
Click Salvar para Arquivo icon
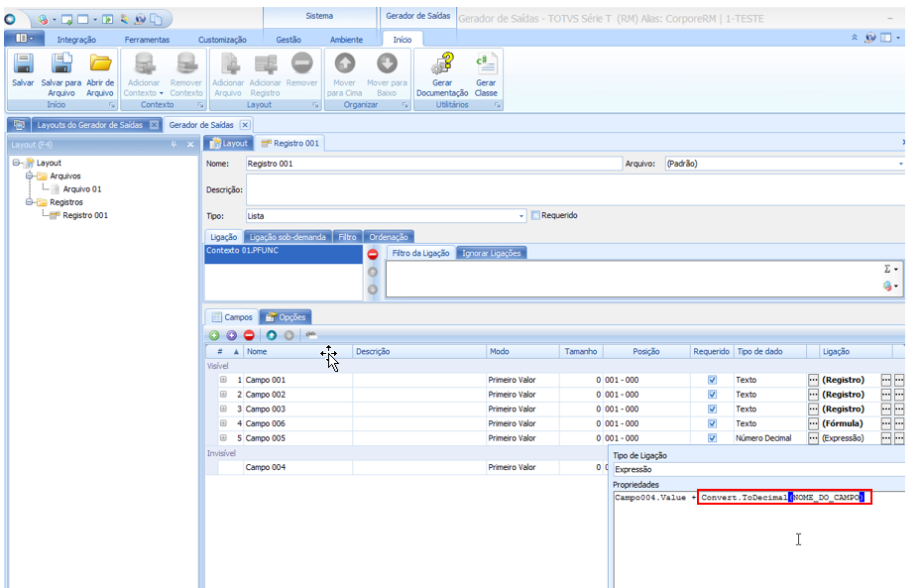coord(61,63)
